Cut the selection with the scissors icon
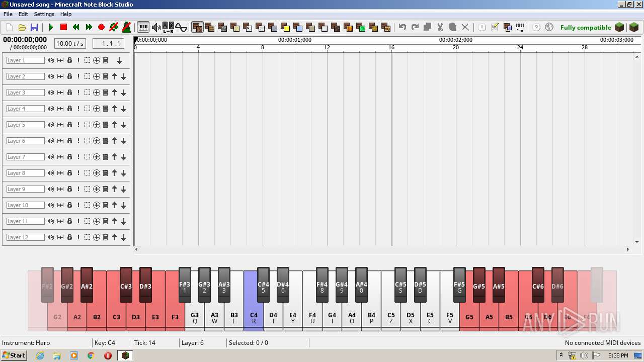Image resolution: width=644 pixels, height=362 pixels. click(x=440, y=27)
